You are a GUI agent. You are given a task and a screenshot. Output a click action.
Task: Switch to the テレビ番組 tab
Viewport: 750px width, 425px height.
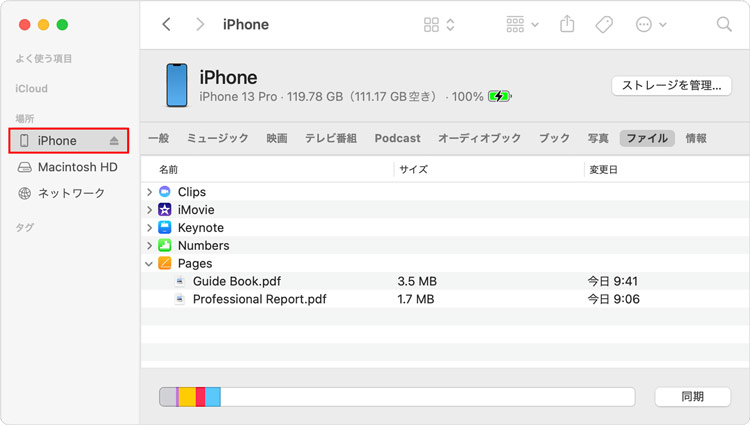[x=331, y=138]
